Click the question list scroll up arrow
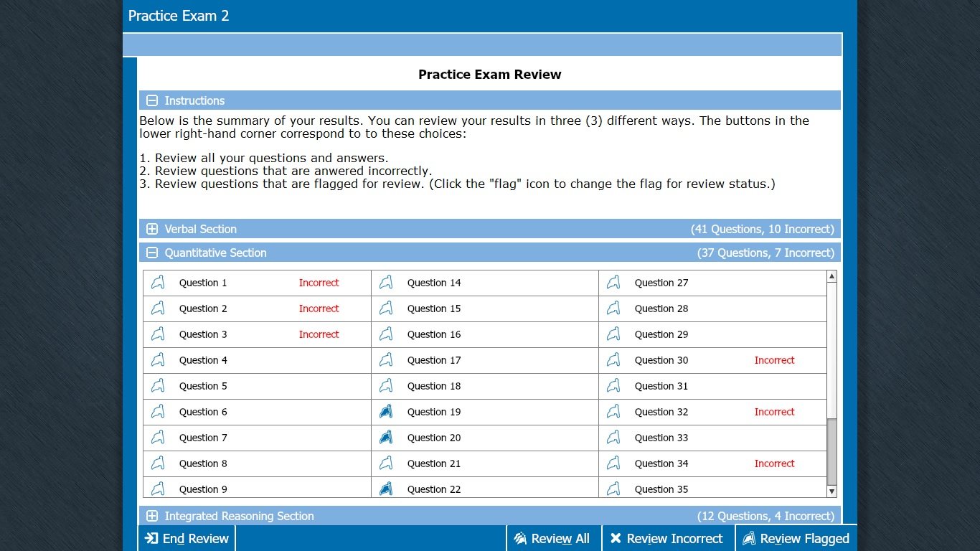 832,276
